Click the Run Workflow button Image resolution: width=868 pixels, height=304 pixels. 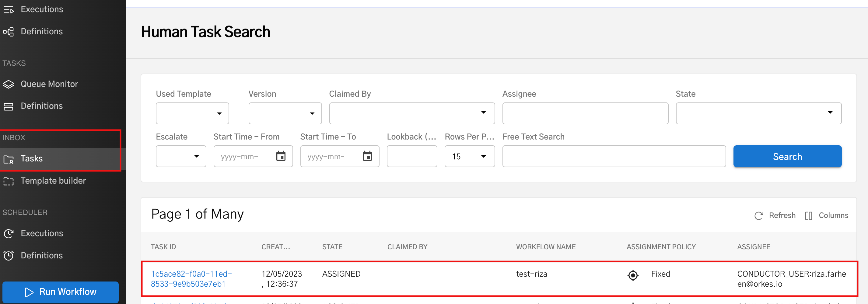point(60,292)
